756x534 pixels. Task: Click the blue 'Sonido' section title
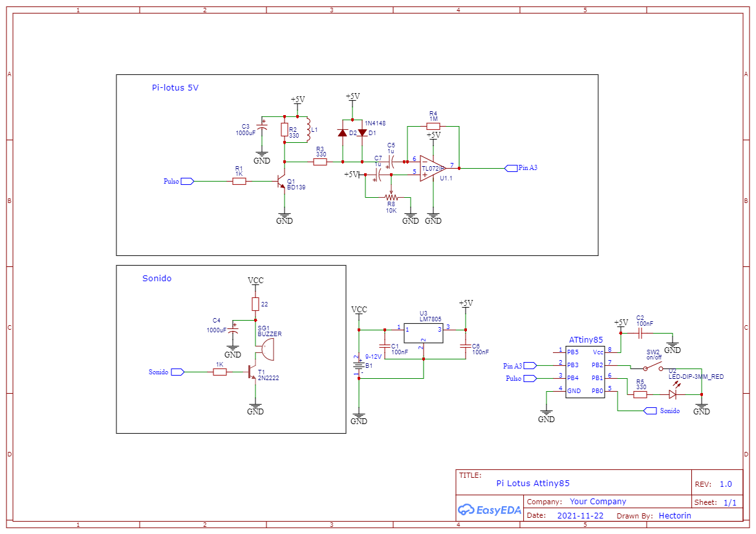pyautogui.click(x=157, y=278)
